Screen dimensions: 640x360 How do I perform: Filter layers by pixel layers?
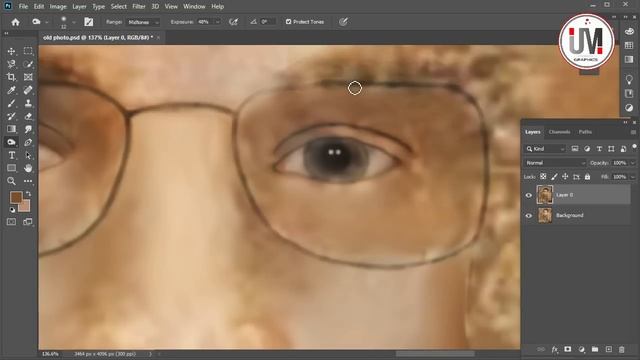pyautogui.click(x=575, y=149)
